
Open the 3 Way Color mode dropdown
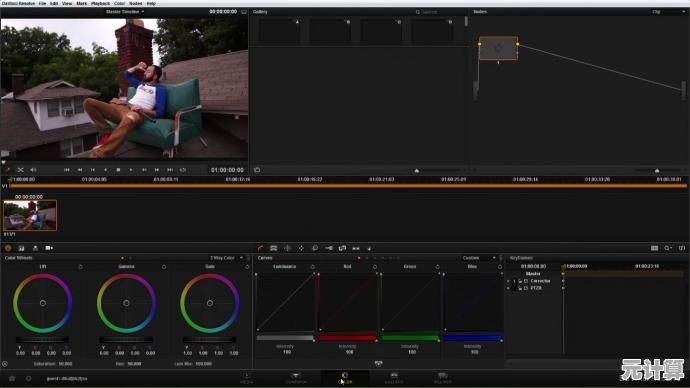(226, 258)
